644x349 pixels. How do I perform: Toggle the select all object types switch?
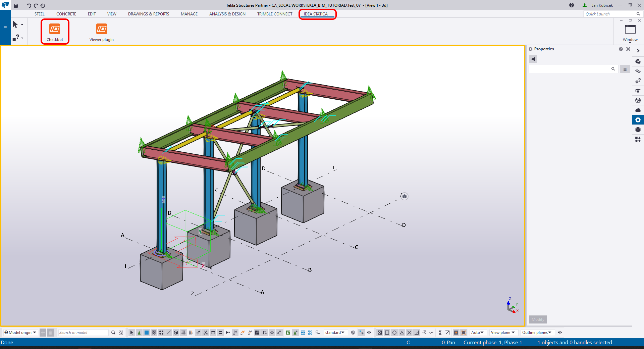pyautogui.click(x=132, y=333)
